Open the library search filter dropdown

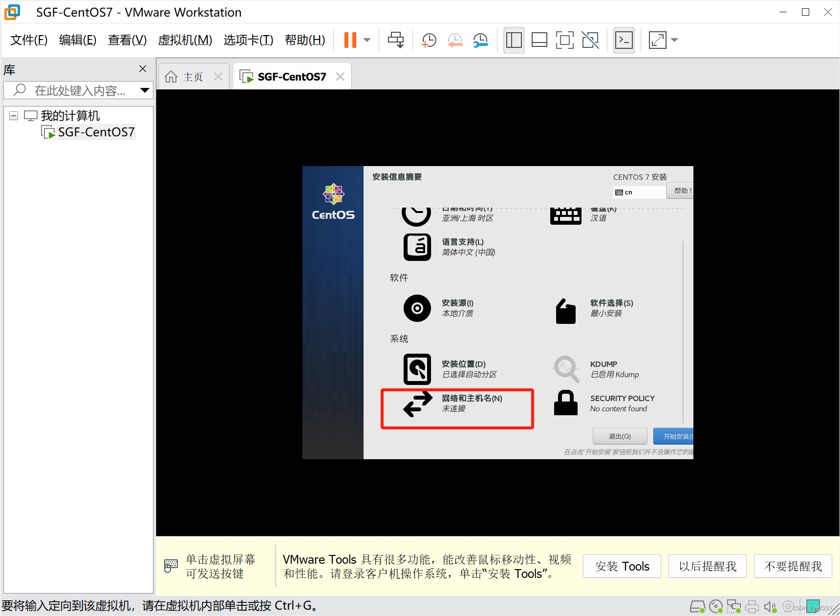click(x=145, y=90)
